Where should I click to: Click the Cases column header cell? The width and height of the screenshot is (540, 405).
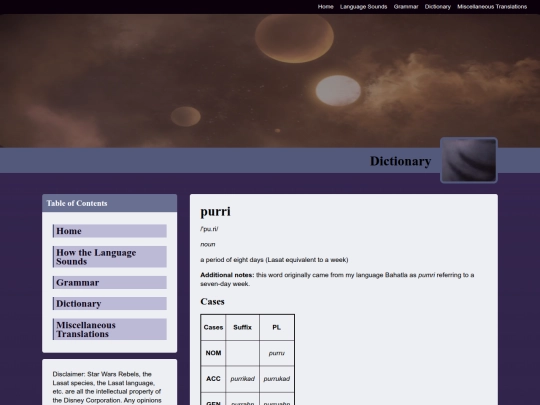[x=213, y=328]
